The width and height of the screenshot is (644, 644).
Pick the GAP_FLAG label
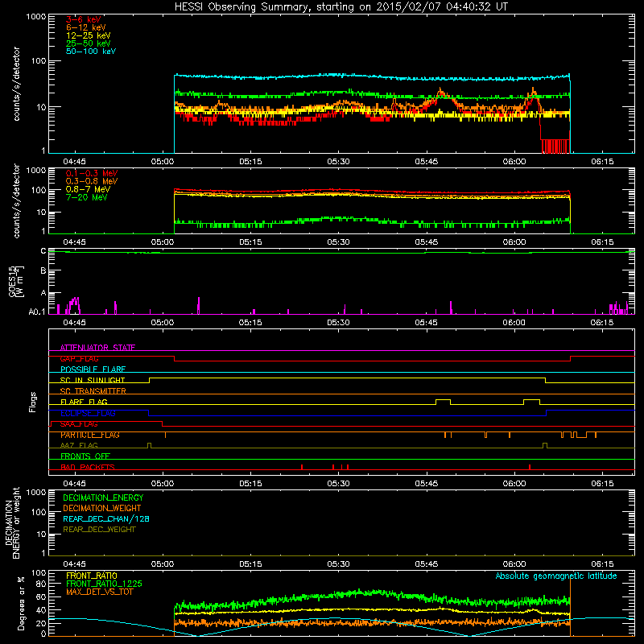pos(79,358)
